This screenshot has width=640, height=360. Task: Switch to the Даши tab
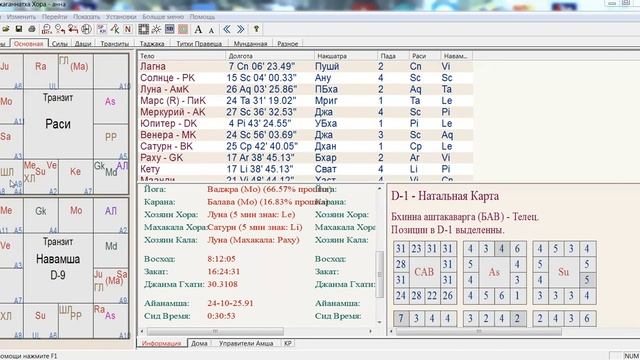coord(83,44)
